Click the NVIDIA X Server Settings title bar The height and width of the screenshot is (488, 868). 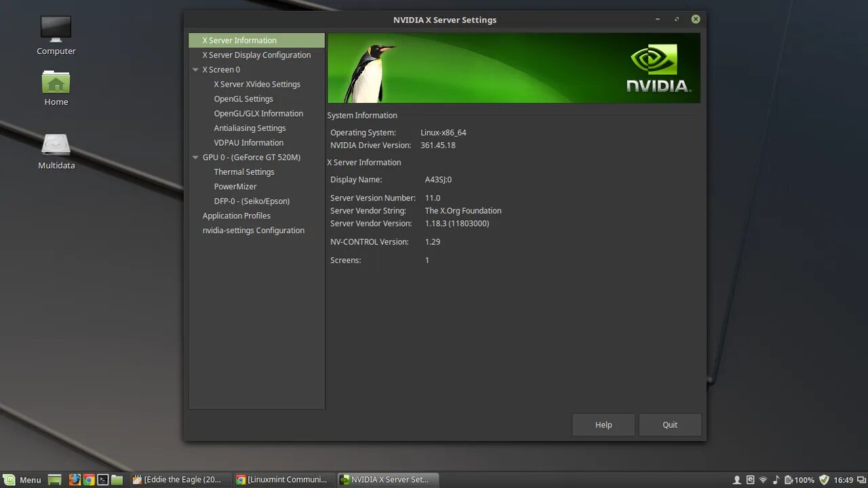coord(445,20)
